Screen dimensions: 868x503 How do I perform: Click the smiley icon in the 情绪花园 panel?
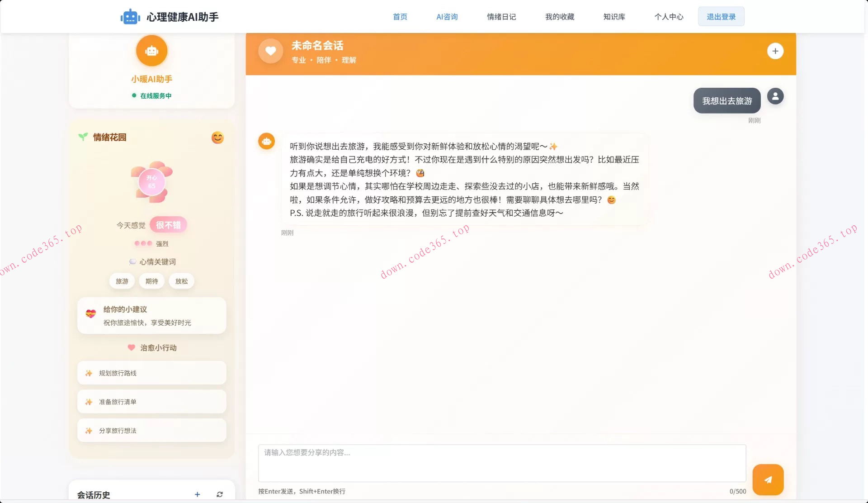(x=217, y=138)
